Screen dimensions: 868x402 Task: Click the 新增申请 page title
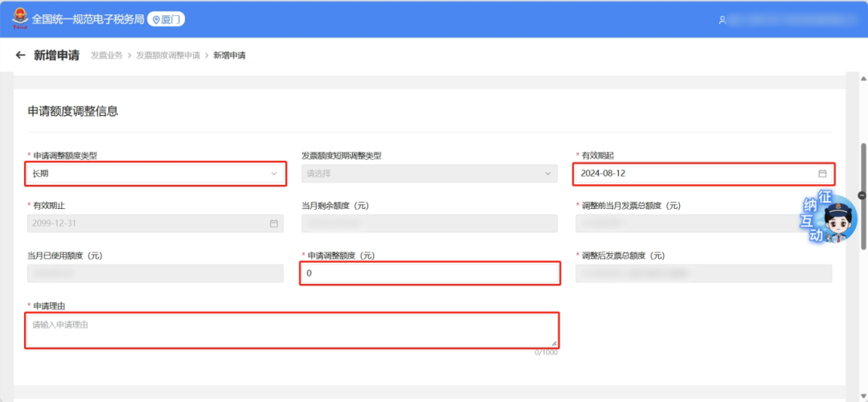point(56,55)
